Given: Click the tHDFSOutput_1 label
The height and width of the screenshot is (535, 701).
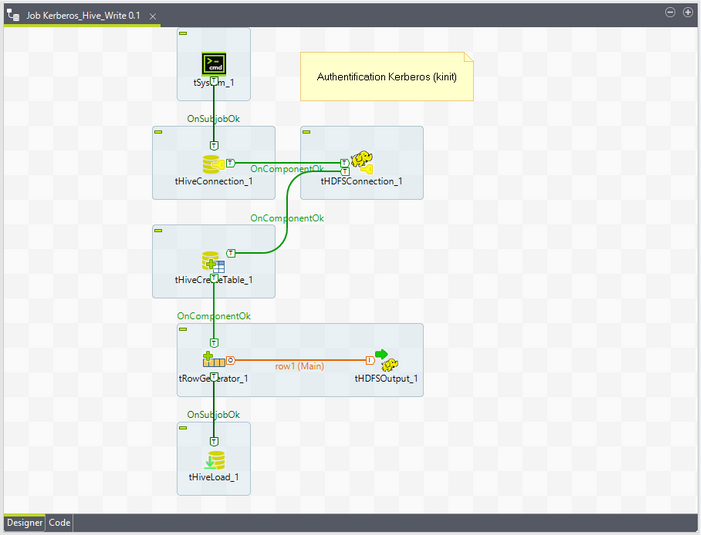Looking at the screenshot, I should pos(386,379).
